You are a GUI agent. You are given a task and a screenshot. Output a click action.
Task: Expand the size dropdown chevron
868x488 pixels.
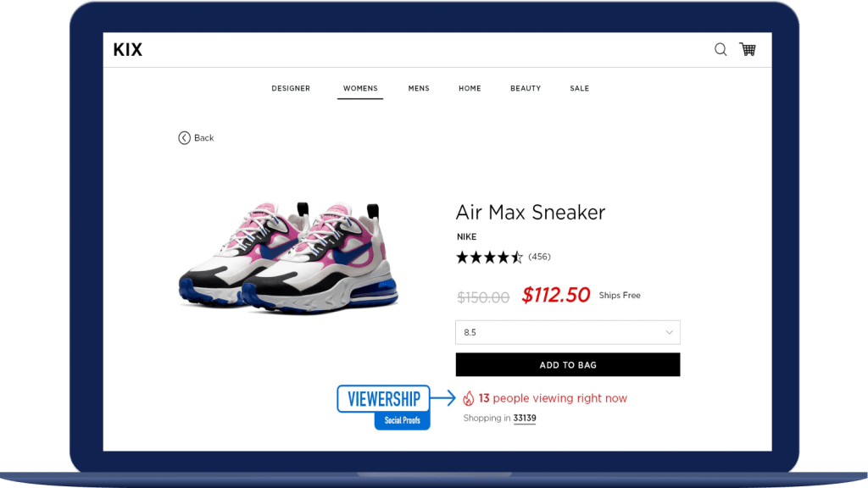(670, 332)
